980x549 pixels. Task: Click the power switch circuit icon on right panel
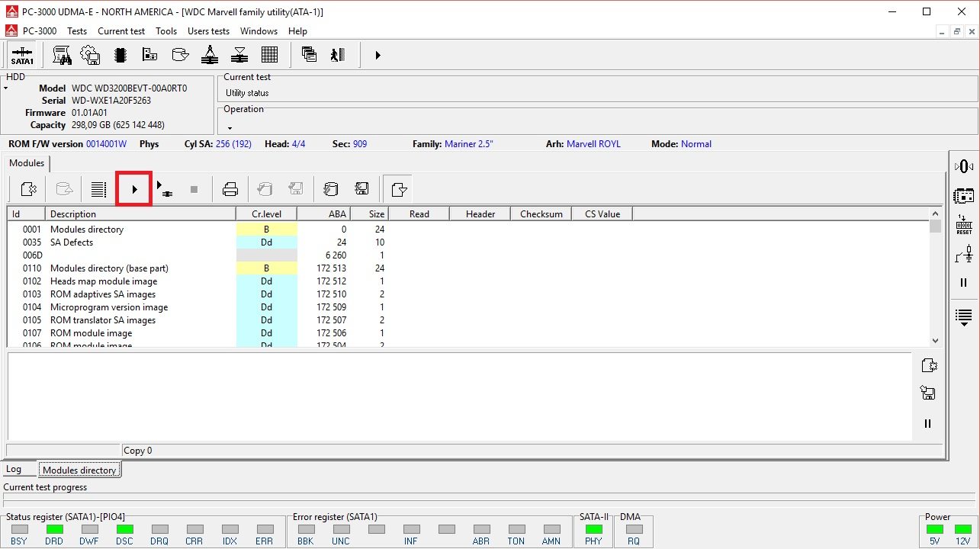(964, 254)
